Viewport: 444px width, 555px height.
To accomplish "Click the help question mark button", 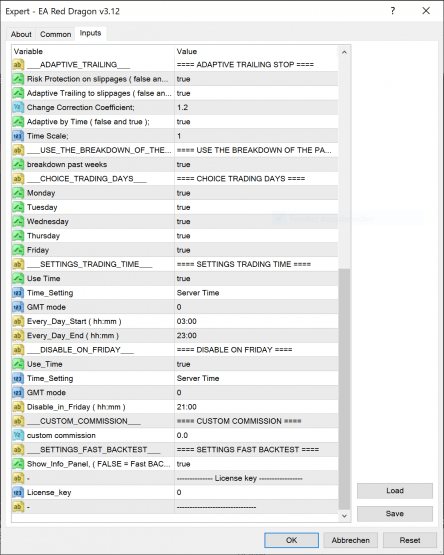I will (393, 11).
